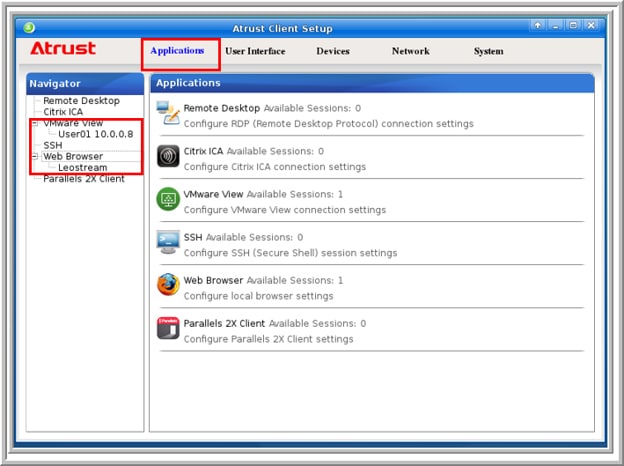Click the green icon in the title bar
This screenshot has height=466, width=624.
coord(29,27)
